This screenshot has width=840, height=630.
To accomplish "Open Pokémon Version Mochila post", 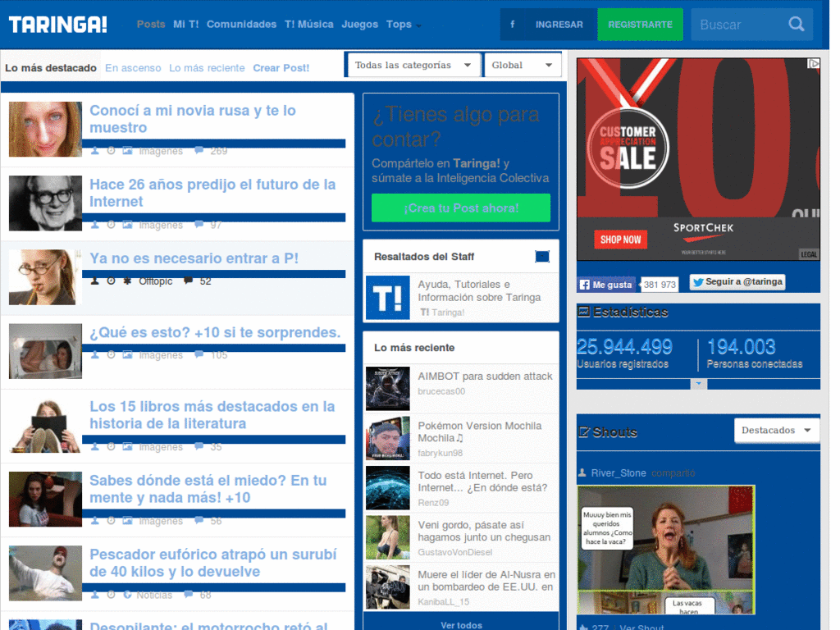I will point(479,431).
